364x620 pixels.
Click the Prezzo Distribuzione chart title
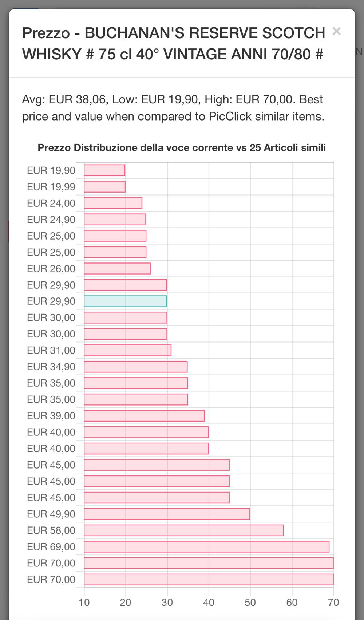click(182, 148)
